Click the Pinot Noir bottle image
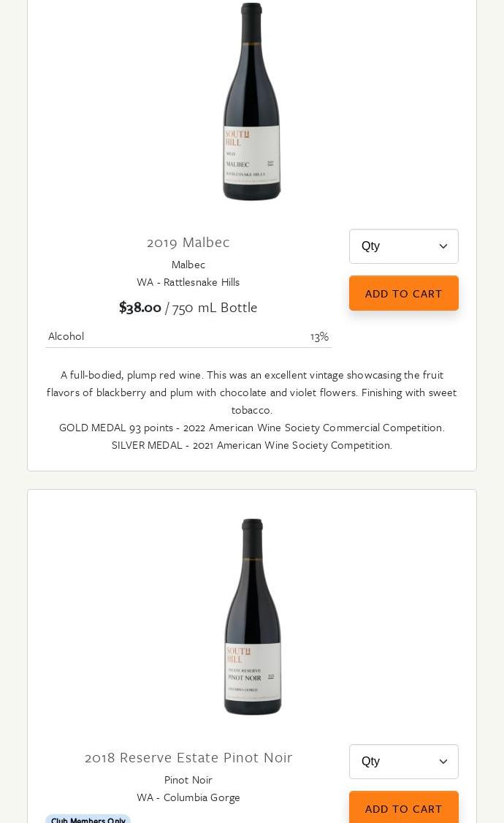504x823 pixels. 252,617
